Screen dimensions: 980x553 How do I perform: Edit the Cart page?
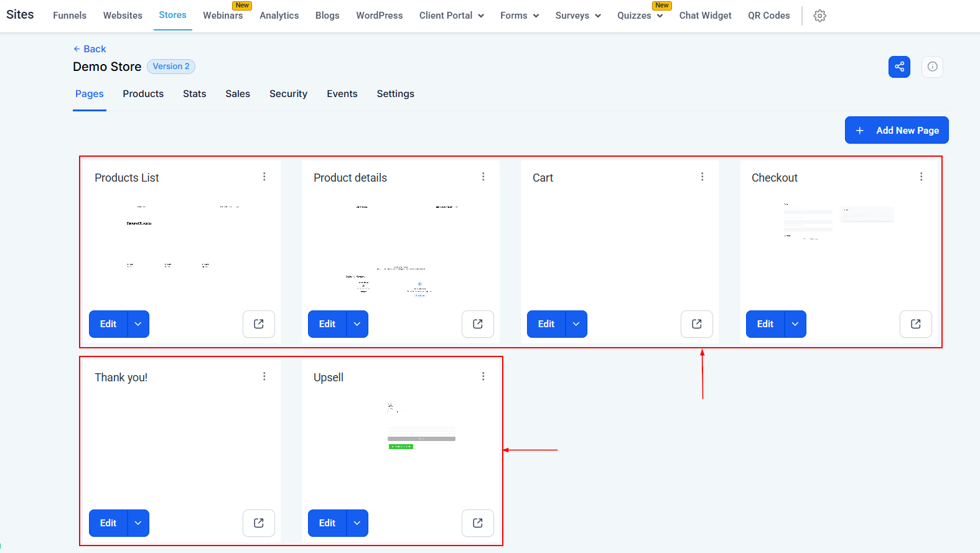click(x=546, y=324)
